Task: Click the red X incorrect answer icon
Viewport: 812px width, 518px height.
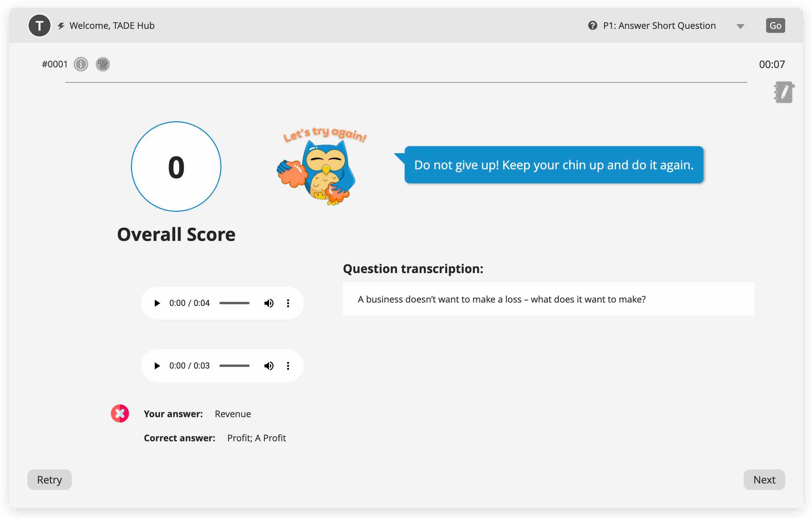Action: tap(120, 414)
